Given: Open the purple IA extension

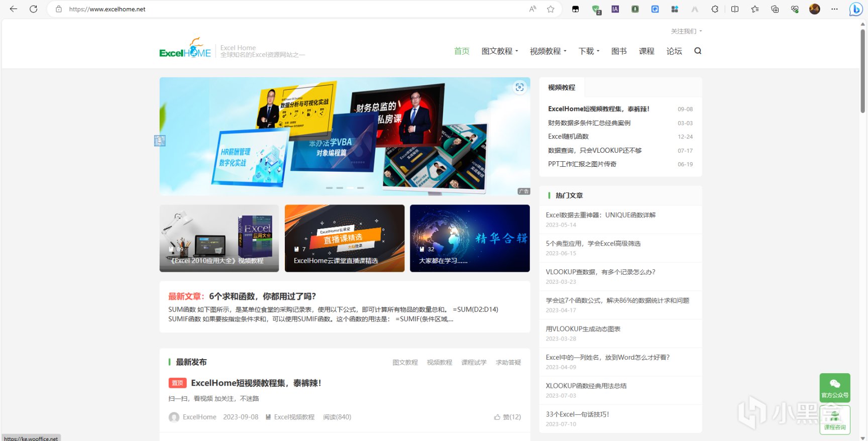Looking at the screenshot, I should (x=615, y=9).
